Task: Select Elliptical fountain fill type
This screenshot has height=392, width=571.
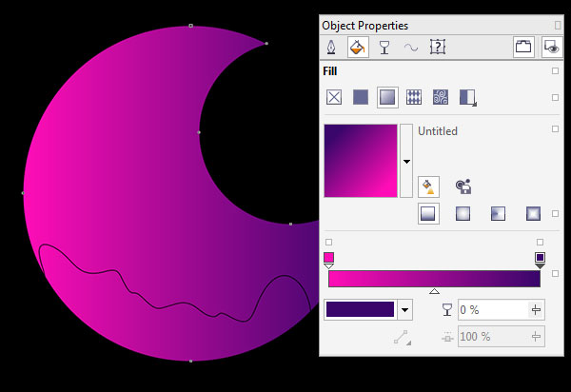Action: [x=463, y=214]
